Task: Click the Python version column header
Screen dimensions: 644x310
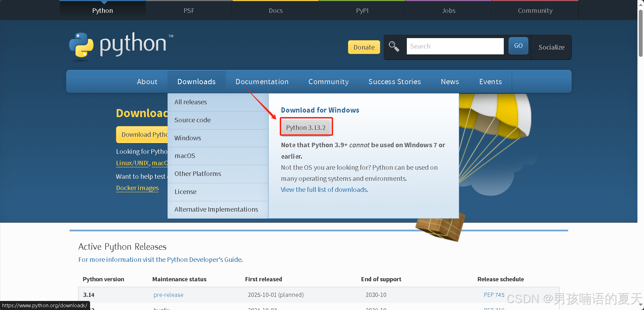Action: (x=103, y=280)
